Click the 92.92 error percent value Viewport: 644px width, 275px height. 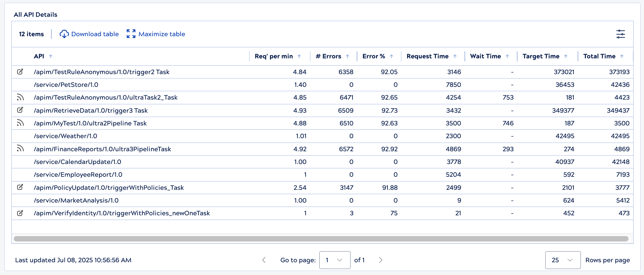tap(389, 149)
